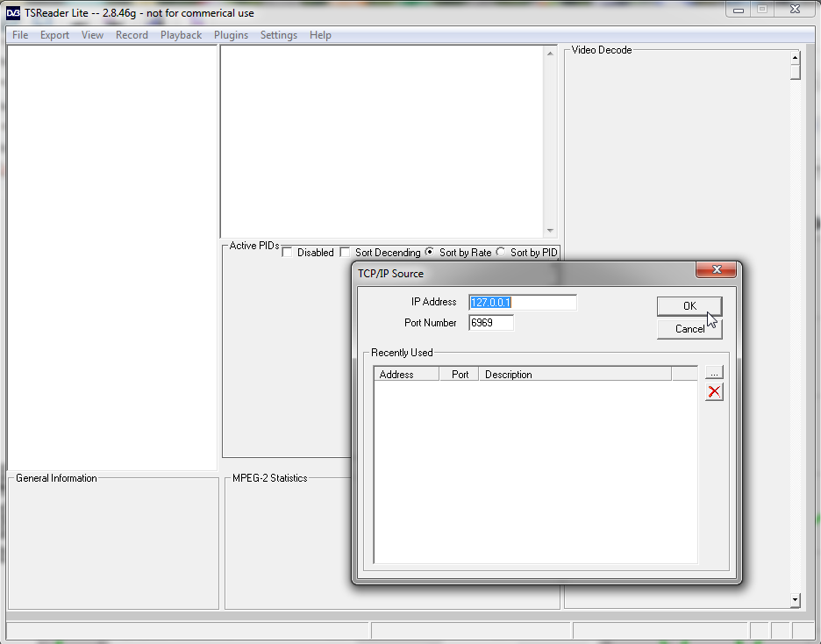Confirm the dialog with OK
The image size is (821, 644).
point(689,306)
